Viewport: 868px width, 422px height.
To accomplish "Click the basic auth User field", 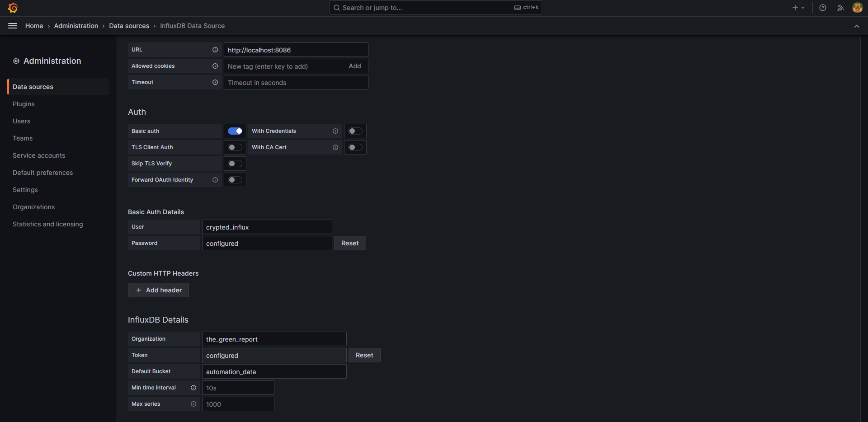I will point(267,227).
